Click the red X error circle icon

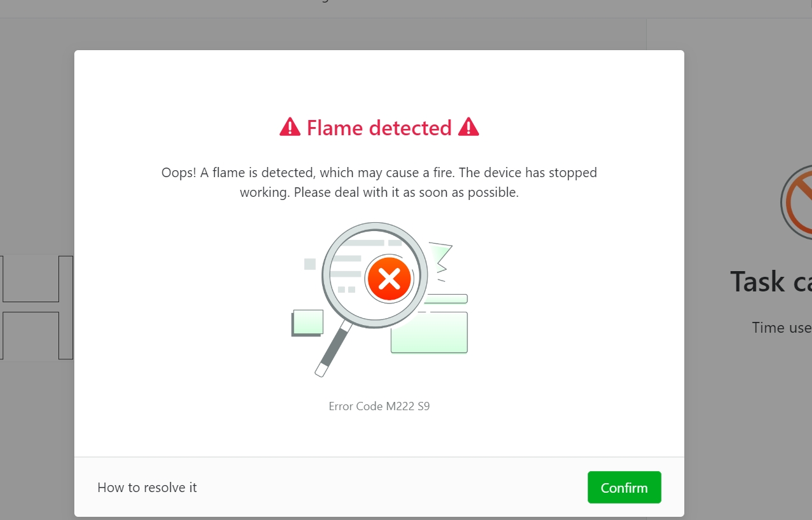389,278
